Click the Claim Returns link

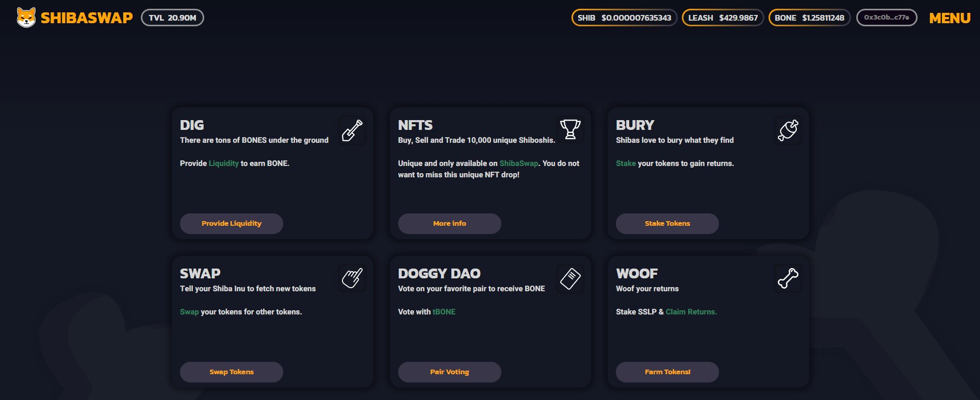[691, 312]
